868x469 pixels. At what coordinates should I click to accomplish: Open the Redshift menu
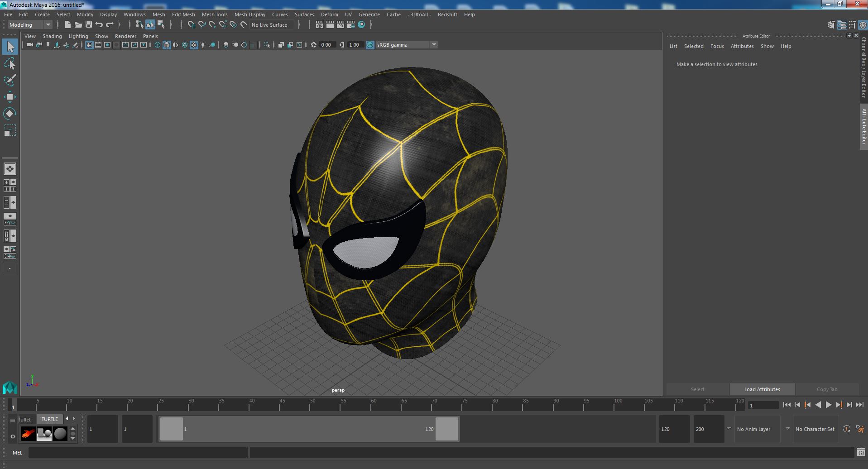point(447,14)
